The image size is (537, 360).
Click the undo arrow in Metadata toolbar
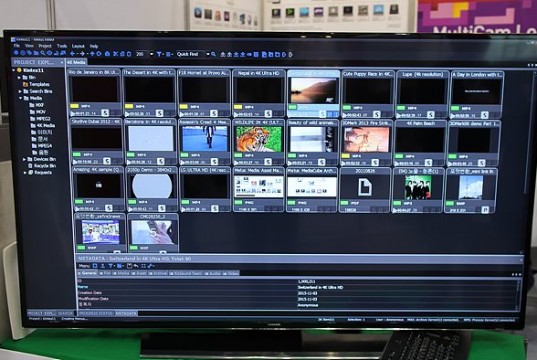coord(136,266)
